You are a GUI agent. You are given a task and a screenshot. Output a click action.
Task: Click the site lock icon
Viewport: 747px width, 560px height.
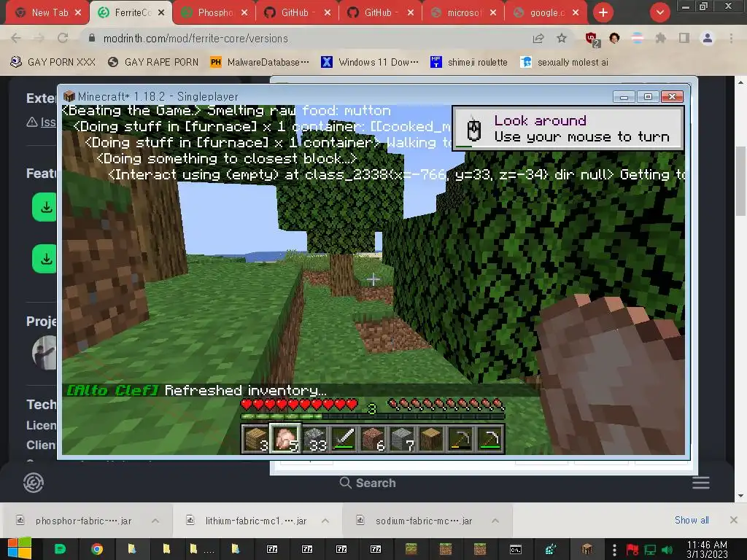[92, 38]
